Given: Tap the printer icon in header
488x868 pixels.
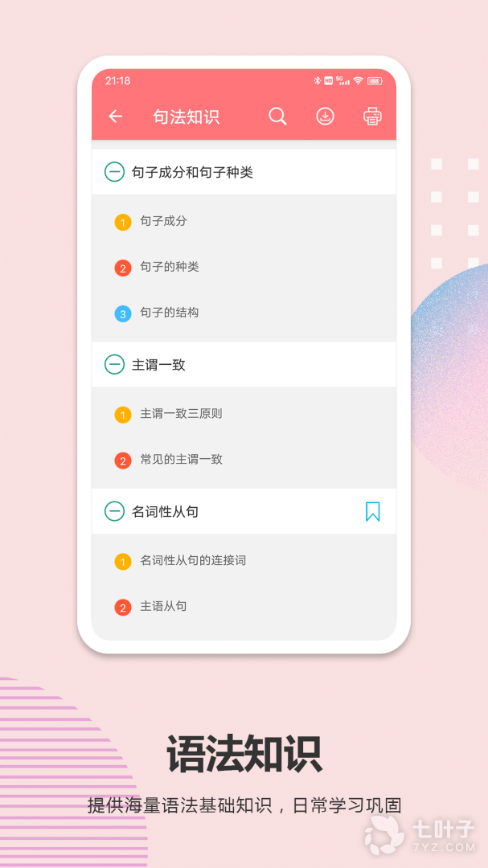Looking at the screenshot, I should (x=372, y=117).
